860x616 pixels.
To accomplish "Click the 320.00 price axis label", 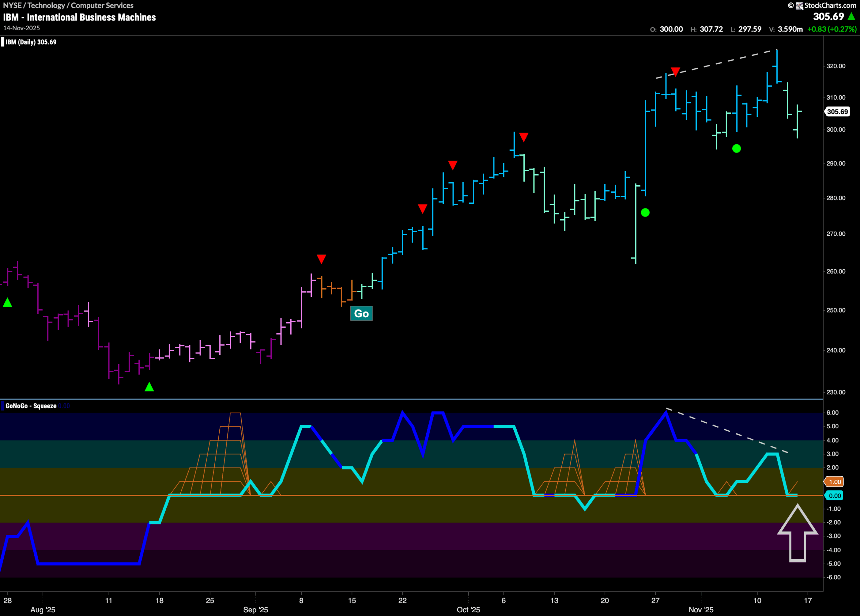I will tap(836, 66).
